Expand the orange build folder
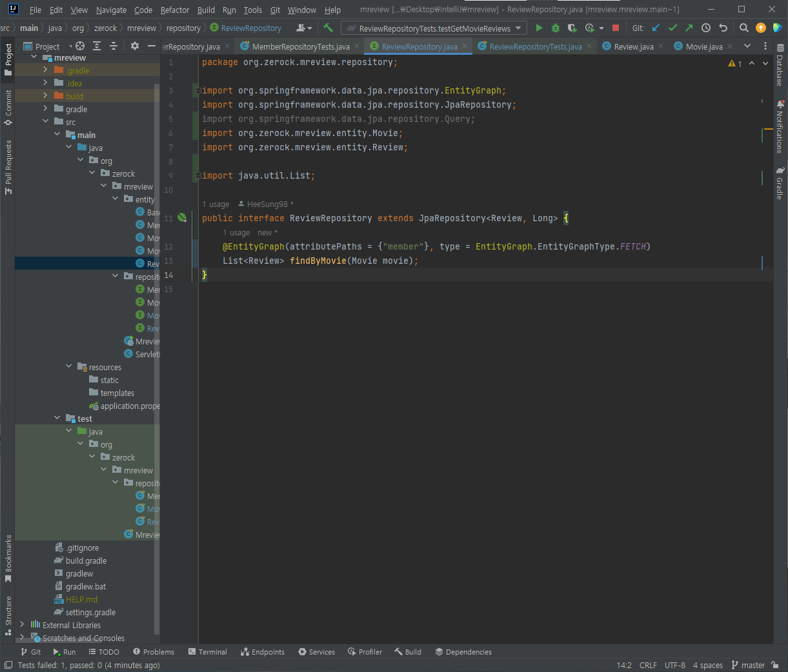This screenshot has height=672, width=788. point(45,96)
